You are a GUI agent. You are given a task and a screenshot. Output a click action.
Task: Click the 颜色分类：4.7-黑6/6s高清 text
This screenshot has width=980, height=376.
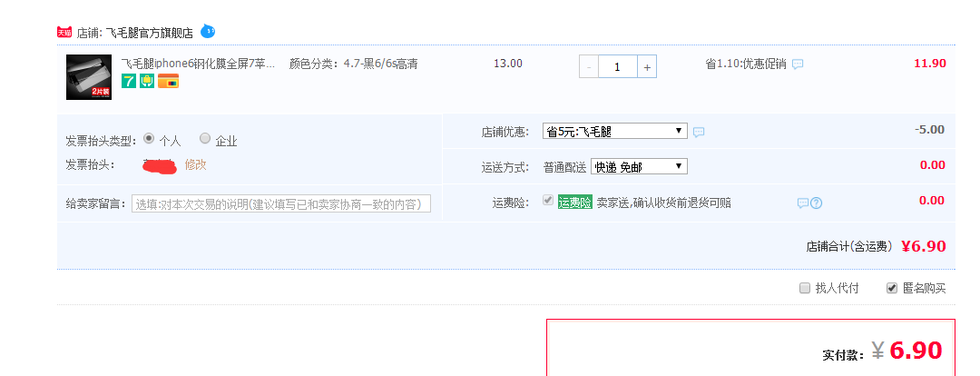[353, 64]
